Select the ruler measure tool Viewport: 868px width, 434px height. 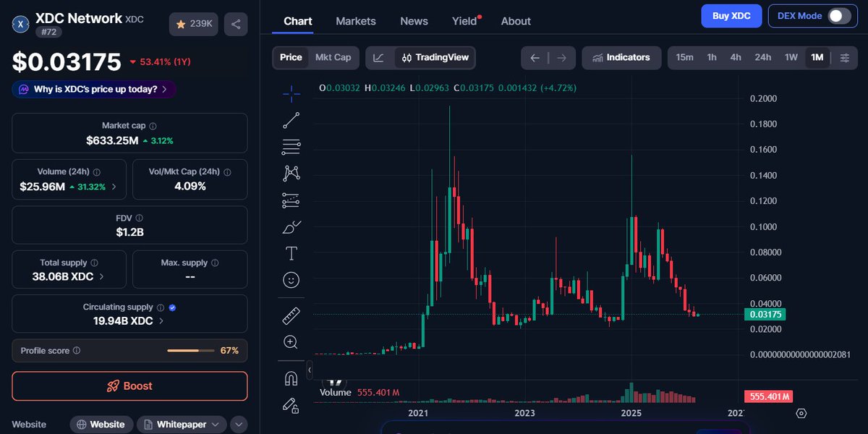292,315
